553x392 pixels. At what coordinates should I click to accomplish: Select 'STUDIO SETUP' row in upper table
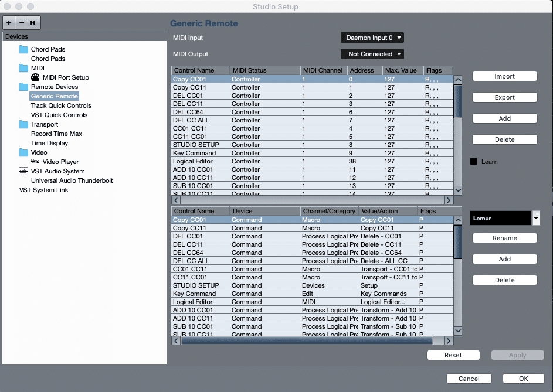313,145
